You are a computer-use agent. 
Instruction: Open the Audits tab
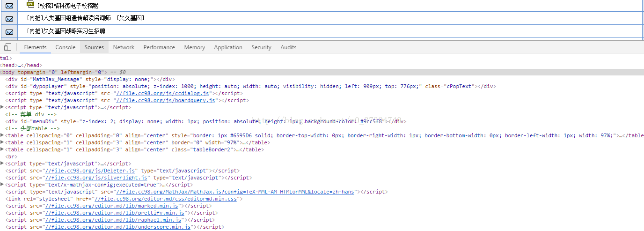click(288, 47)
